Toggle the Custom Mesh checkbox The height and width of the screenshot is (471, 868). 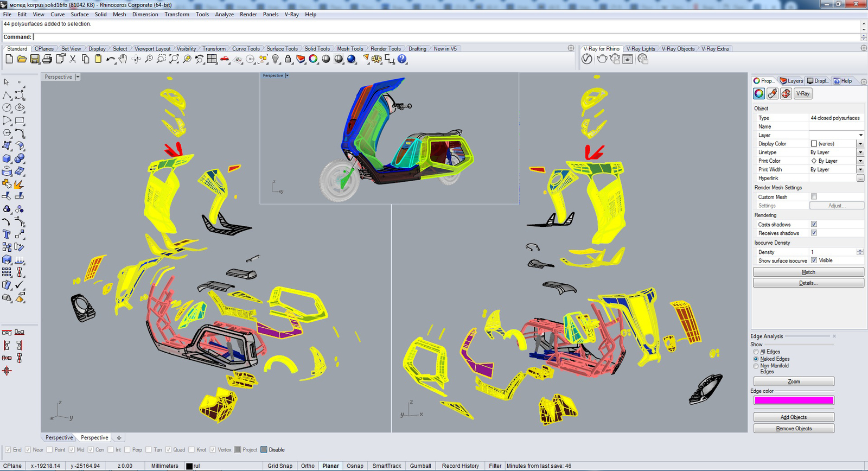click(x=814, y=197)
